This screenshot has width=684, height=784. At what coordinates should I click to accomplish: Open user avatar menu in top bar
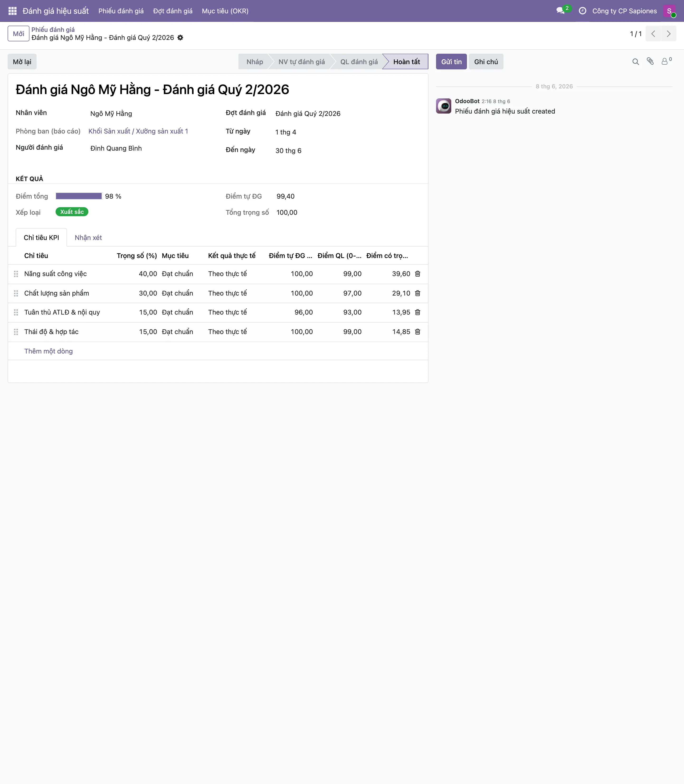(x=670, y=11)
